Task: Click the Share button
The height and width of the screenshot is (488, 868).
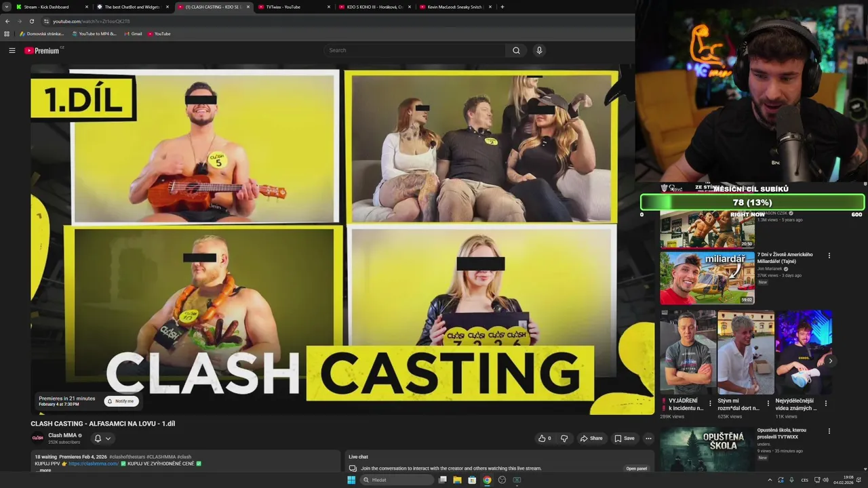Action: [591, 439]
